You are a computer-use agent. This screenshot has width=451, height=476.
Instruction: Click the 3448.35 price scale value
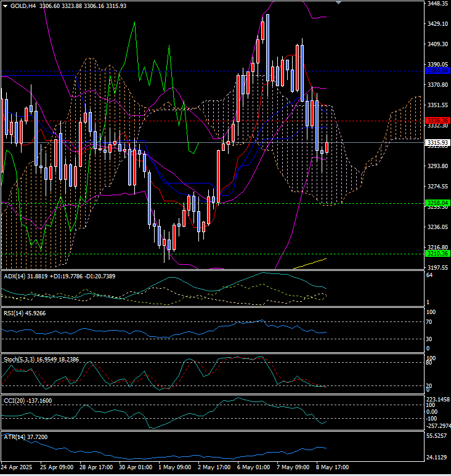pos(437,4)
